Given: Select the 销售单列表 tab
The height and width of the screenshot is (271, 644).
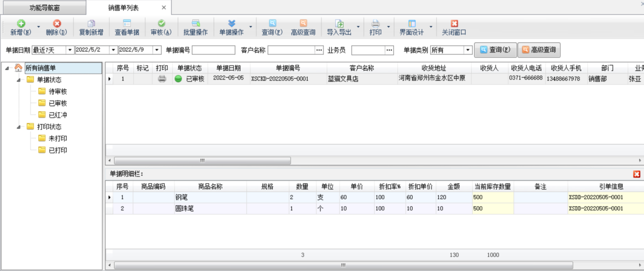Looking at the screenshot, I should coord(123,8).
